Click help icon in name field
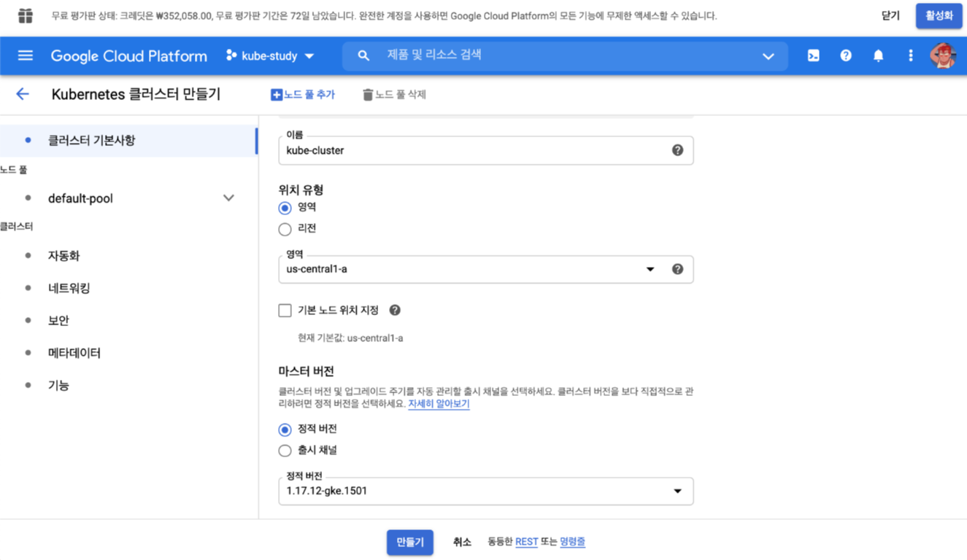Viewport: 967px width, 560px height. (677, 150)
